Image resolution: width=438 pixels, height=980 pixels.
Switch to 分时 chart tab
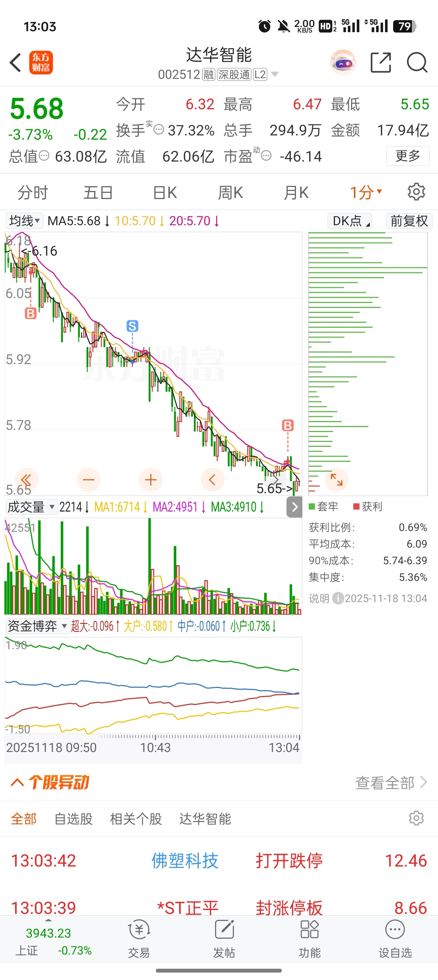point(33,192)
